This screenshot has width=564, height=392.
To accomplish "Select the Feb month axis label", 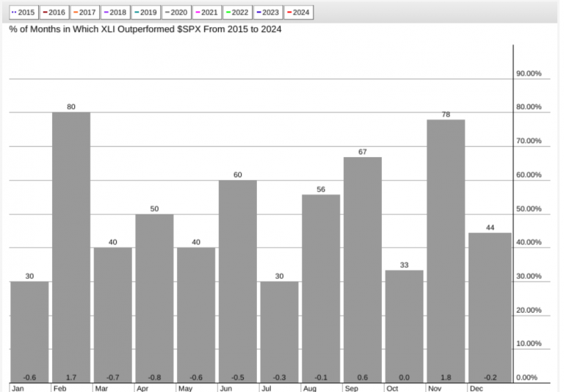I will [x=59, y=388].
